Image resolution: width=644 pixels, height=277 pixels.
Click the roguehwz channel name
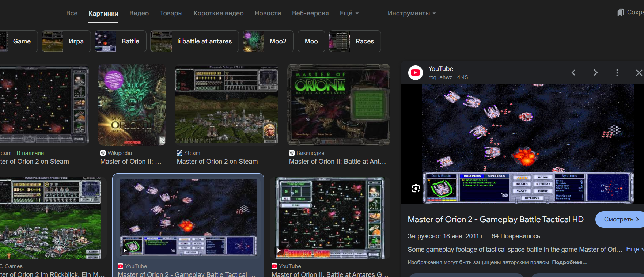pos(440,77)
